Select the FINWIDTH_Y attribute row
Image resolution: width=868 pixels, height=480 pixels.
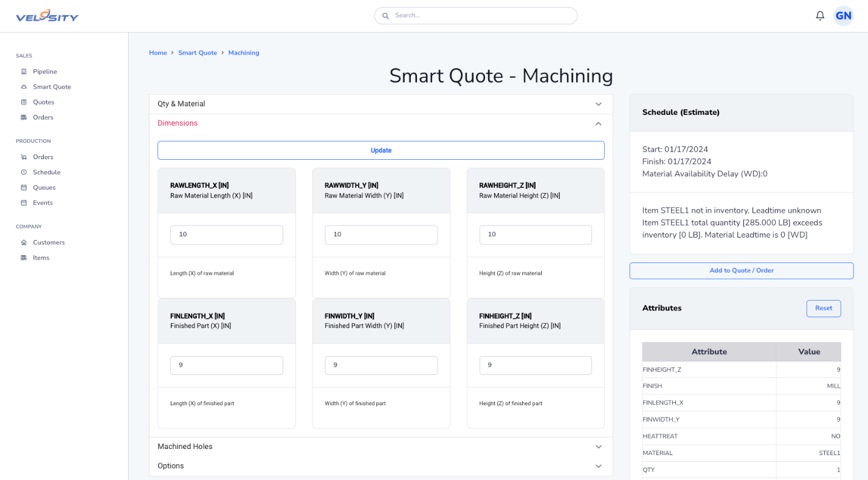[x=742, y=419]
